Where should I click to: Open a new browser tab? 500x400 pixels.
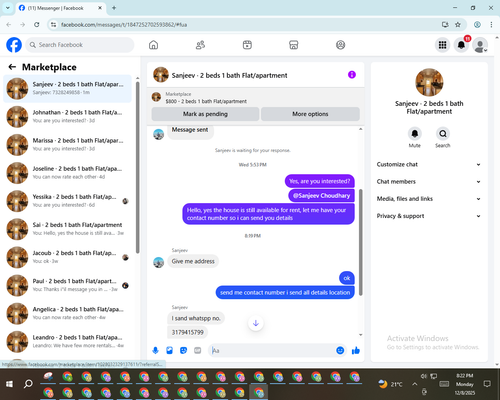pyautogui.click(x=114, y=8)
